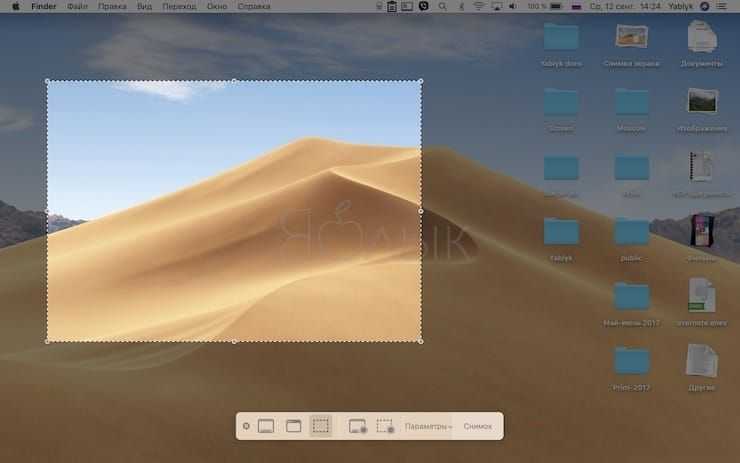Select capture selected portion mode
Screen dimensions: 740x463
pyautogui.click(x=321, y=426)
